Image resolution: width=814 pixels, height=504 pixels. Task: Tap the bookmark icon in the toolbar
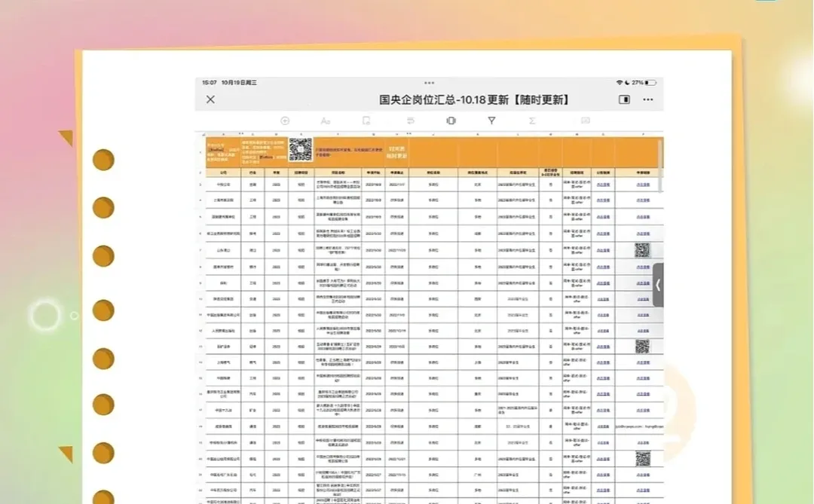click(x=367, y=121)
